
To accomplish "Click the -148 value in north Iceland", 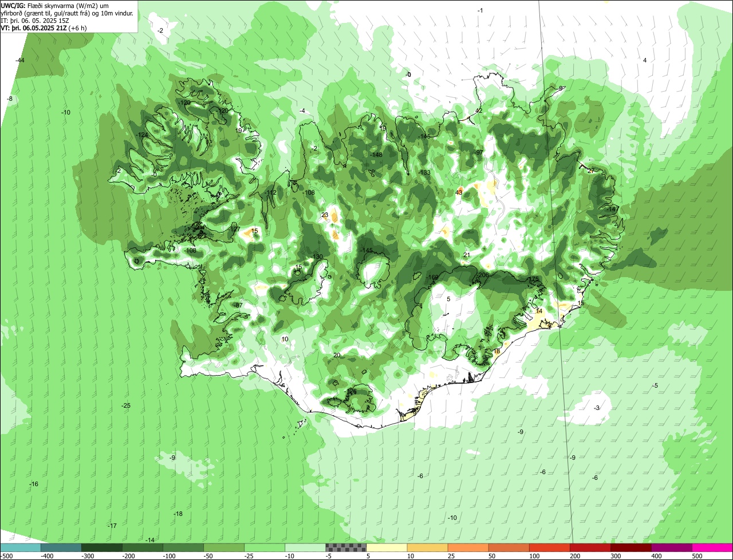I will (376, 155).
